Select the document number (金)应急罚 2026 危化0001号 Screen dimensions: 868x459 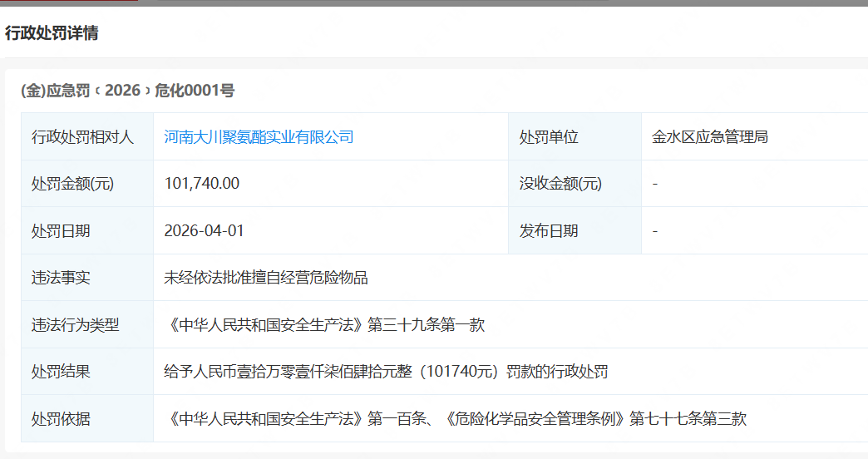[x=128, y=91]
